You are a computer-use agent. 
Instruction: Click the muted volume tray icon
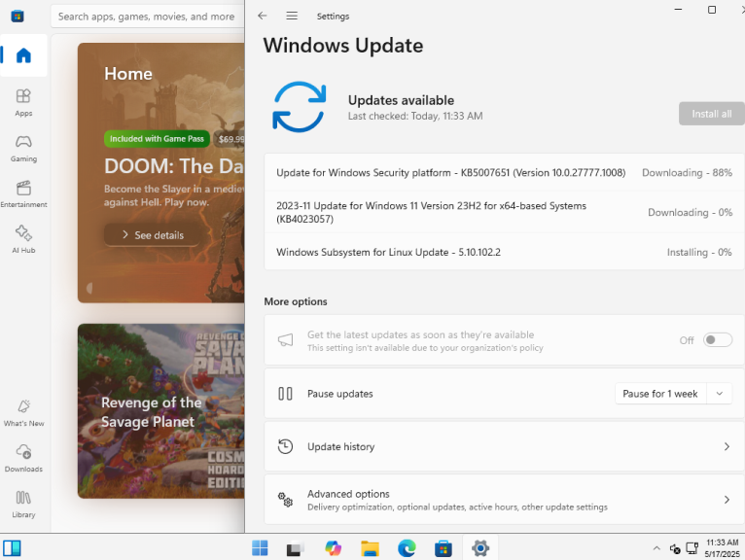point(675,548)
